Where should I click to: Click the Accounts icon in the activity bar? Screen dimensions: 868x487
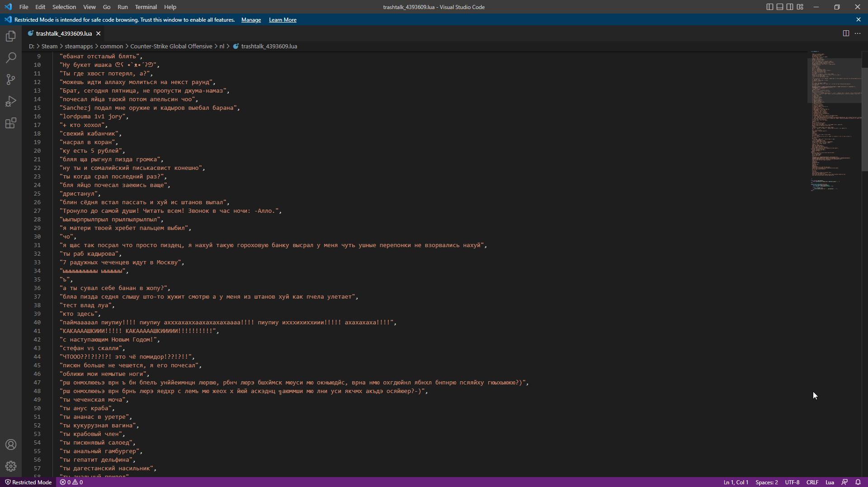10,445
